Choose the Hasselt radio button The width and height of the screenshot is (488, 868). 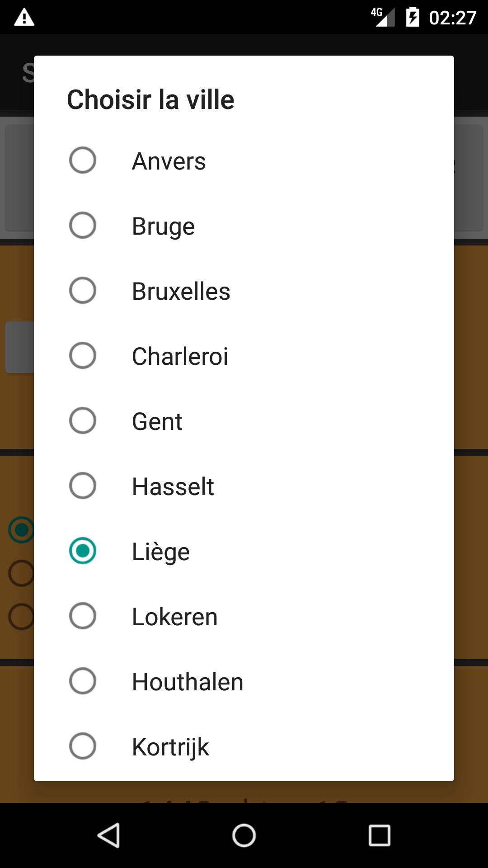(83, 486)
